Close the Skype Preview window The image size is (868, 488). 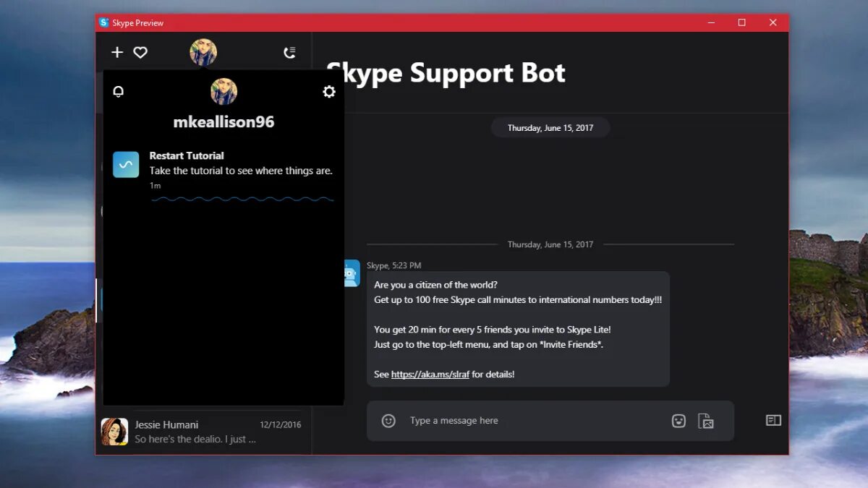click(773, 22)
